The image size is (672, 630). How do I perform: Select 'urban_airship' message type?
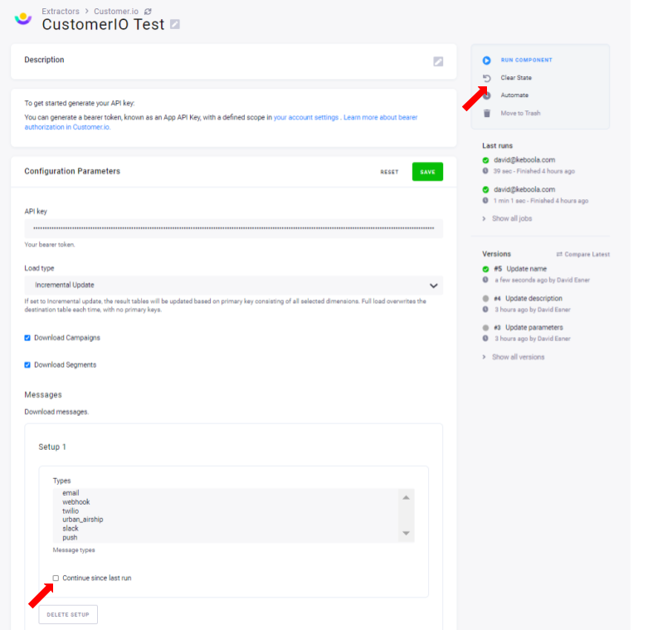point(83,520)
